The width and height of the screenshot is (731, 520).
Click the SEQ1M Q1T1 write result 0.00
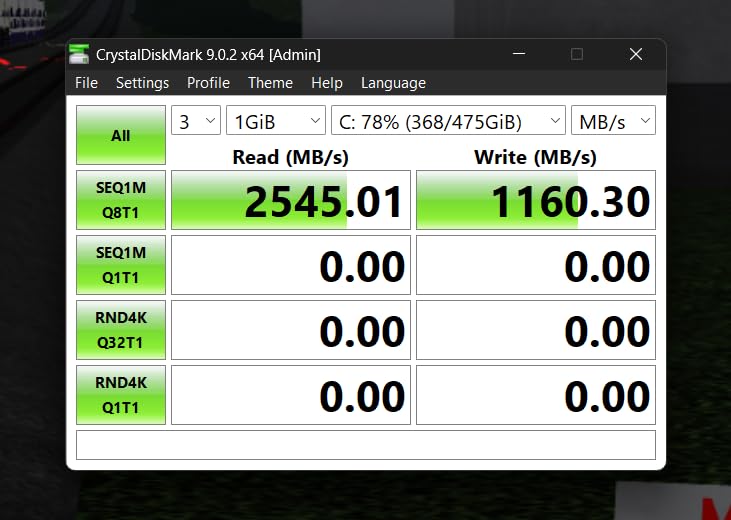pyautogui.click(x=536, y=265)
